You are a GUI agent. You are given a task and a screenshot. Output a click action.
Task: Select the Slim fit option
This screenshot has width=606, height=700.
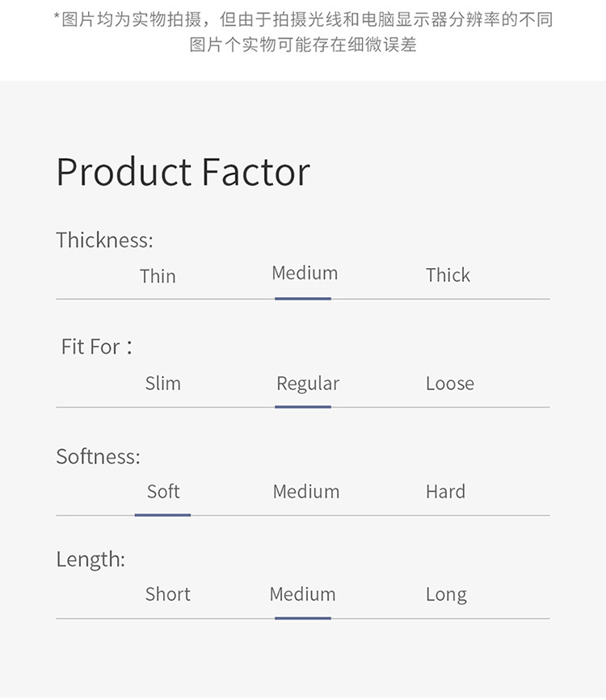(x=162, y=383)
